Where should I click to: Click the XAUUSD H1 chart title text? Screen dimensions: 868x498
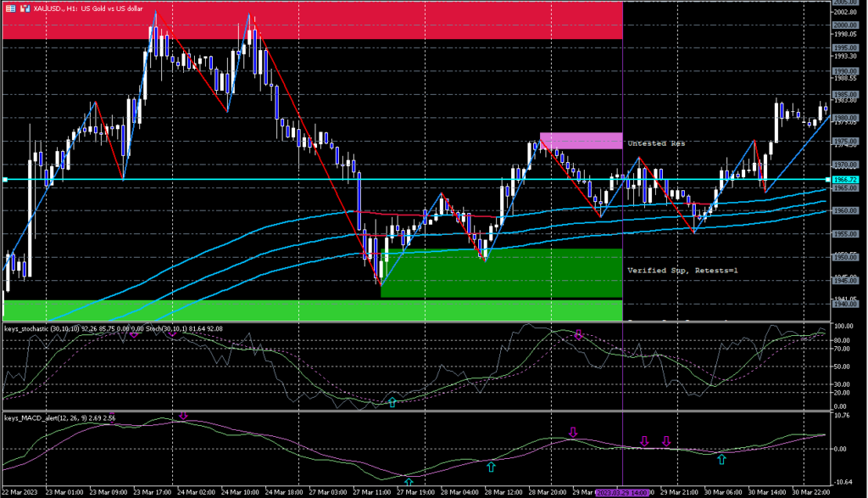tap(89, 7)
